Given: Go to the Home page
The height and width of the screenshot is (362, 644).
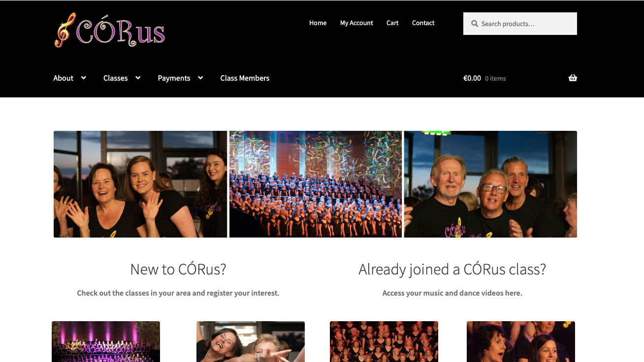Looking at the screenshot, I should (318, 23).
